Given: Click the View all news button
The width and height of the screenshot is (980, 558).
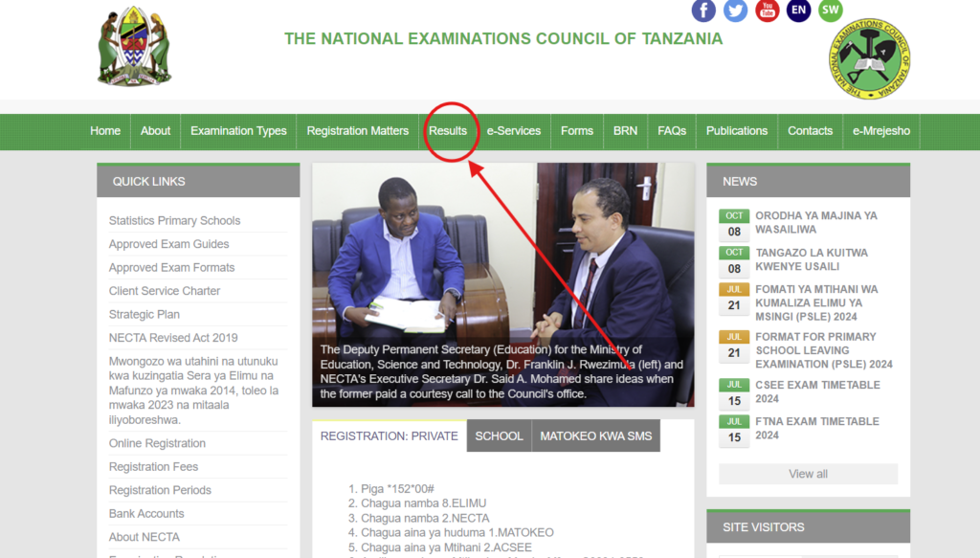Looking at the screenshot, I should pyautogui.click(x=808, y=474).
